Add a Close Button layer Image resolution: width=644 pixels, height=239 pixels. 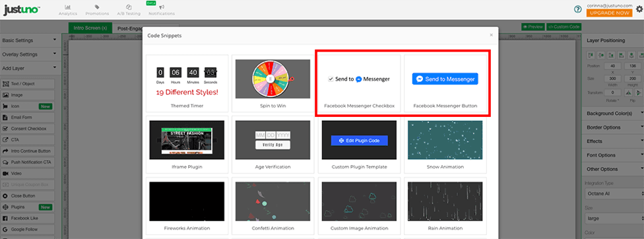(x=28, y=196)
